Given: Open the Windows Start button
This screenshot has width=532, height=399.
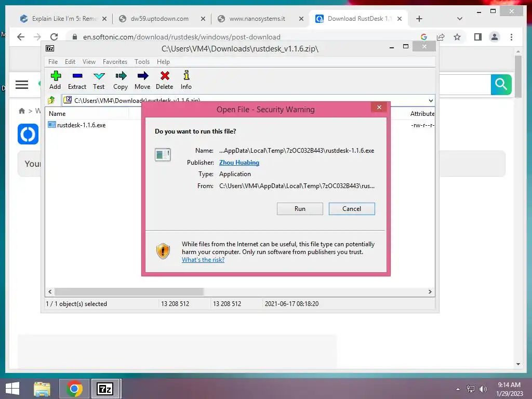Looking at the screenshot, I should [x=12, y=389].
